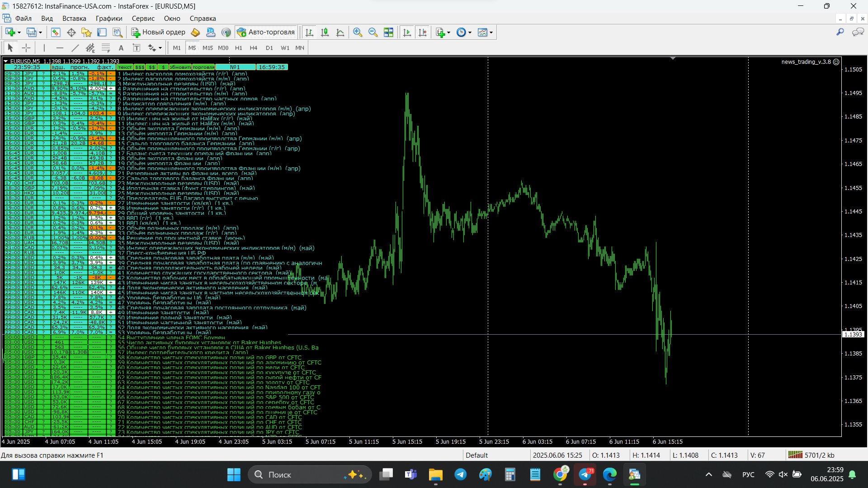
Task: Toggle Auto-trading (Авто-торговля) button
Action: point(266,32)
